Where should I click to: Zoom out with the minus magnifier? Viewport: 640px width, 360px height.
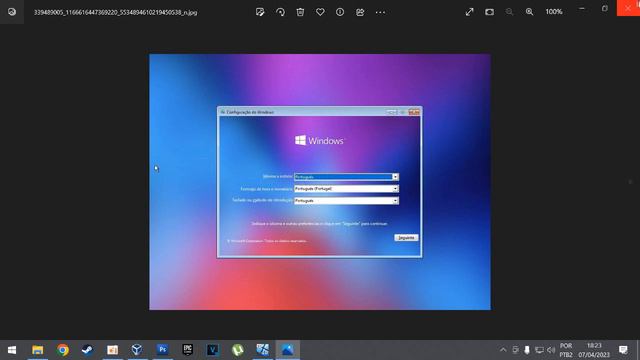(509, 12)
